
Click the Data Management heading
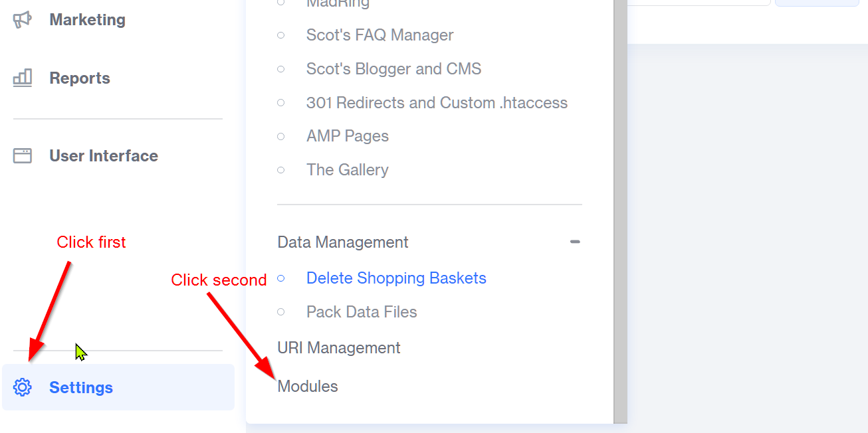pos(343,242)
